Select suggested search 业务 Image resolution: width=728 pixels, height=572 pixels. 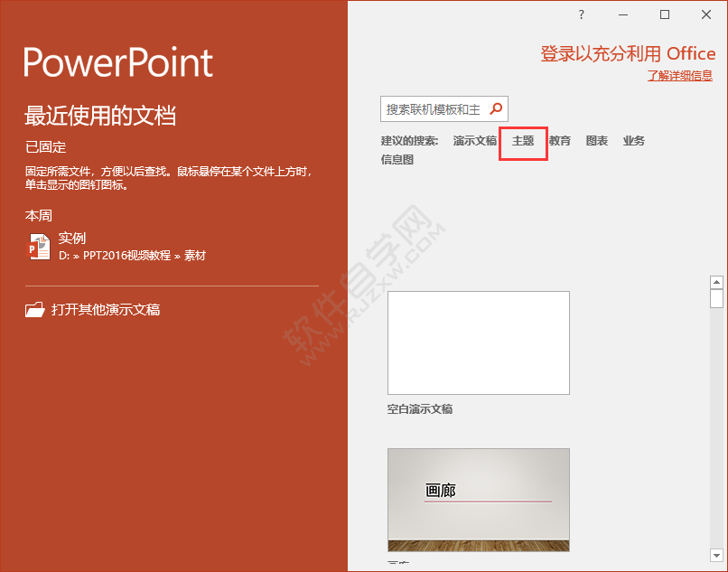[634, 141]
